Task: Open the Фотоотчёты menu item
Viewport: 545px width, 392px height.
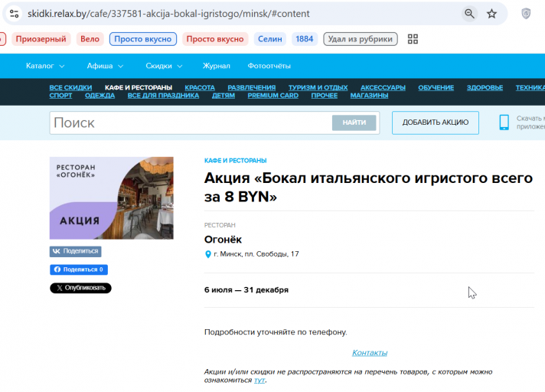Action: pyautogui.click(x=269, y=66)
